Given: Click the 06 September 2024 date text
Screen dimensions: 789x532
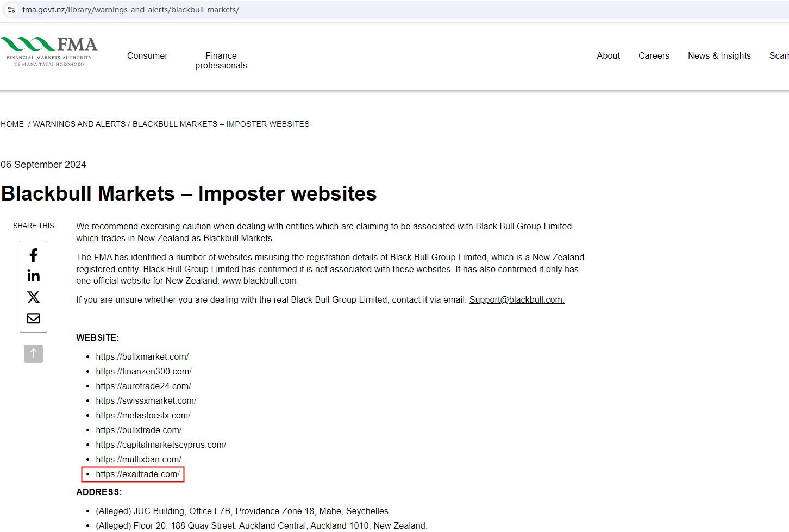Looking at the screenshot, I should 43,165.
